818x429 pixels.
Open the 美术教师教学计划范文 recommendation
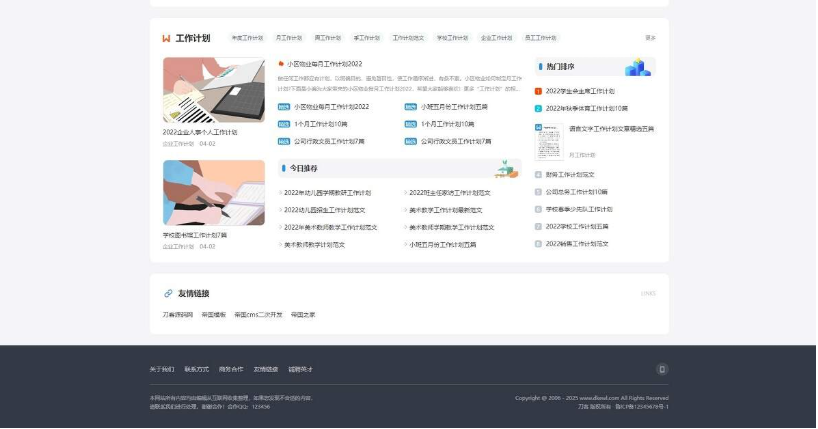coord(315,244)
